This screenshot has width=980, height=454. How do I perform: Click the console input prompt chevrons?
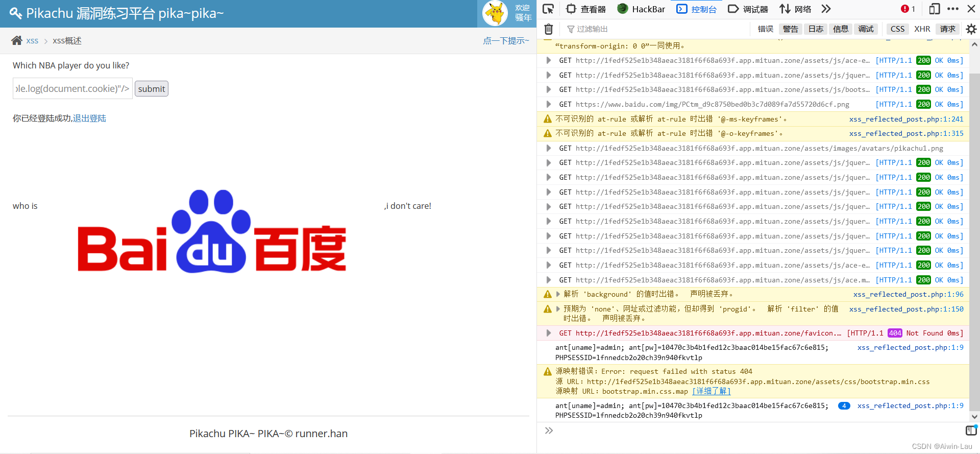click(549, 431)
